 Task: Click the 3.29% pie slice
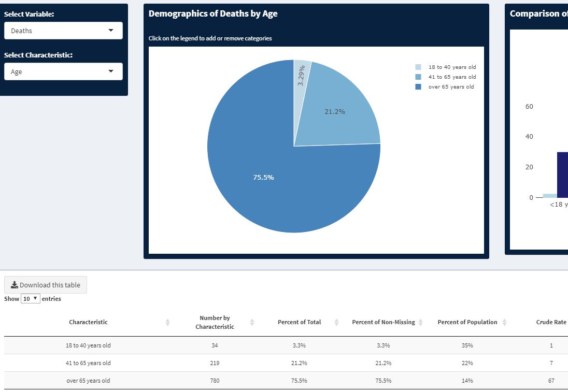(302, 75)
